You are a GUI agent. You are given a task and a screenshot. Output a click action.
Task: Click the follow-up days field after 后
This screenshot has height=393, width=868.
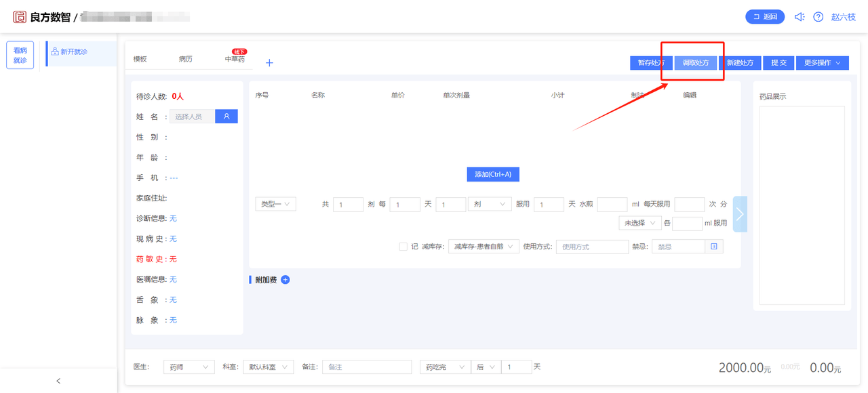[517, 367]
